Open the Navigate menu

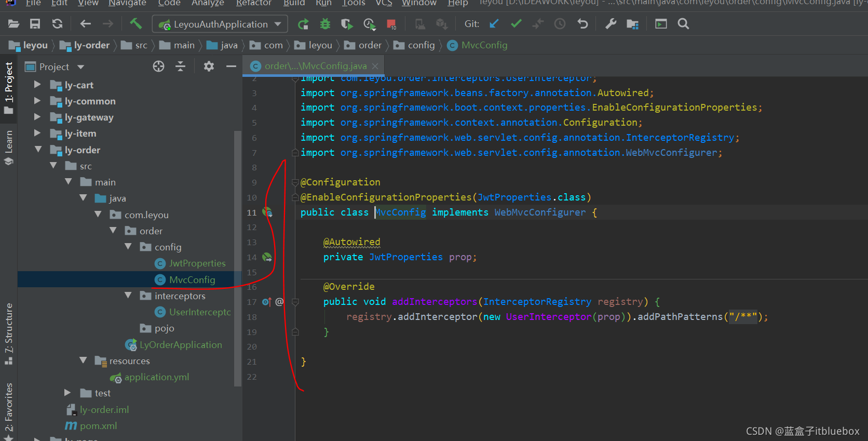(x=127, y=3)
